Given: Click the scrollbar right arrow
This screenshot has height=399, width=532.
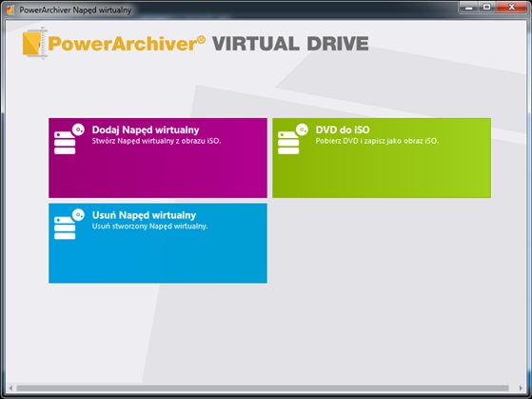Looking at the screenshot, I should point(522,388).
